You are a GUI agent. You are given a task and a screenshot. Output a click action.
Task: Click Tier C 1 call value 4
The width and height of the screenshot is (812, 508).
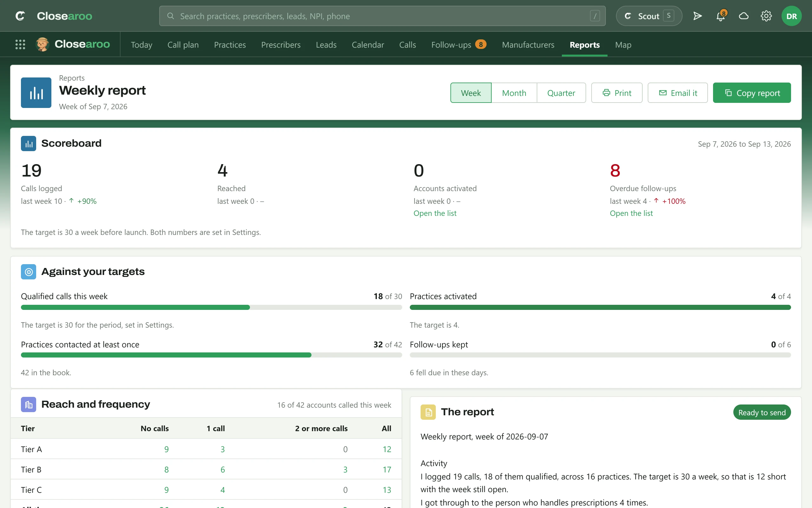click(x=222, y=490)
